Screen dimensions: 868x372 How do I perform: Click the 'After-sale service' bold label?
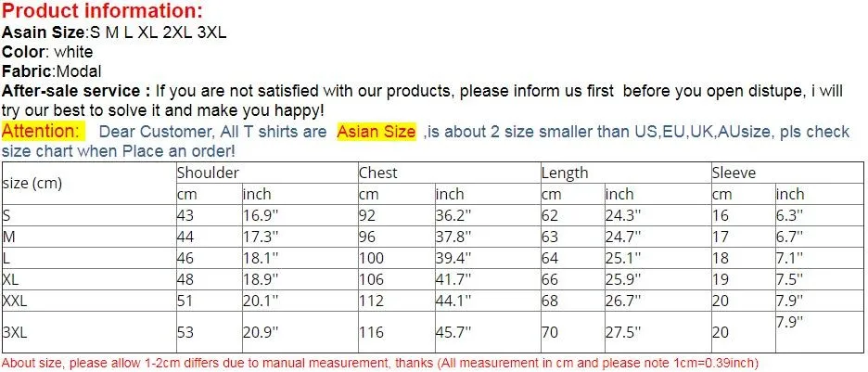click(x=76, y=91)
